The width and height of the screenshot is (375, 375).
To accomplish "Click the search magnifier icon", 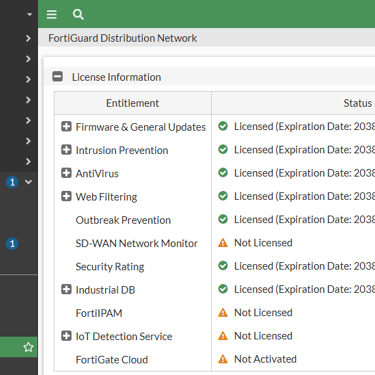I will click(x=78, y=14).
